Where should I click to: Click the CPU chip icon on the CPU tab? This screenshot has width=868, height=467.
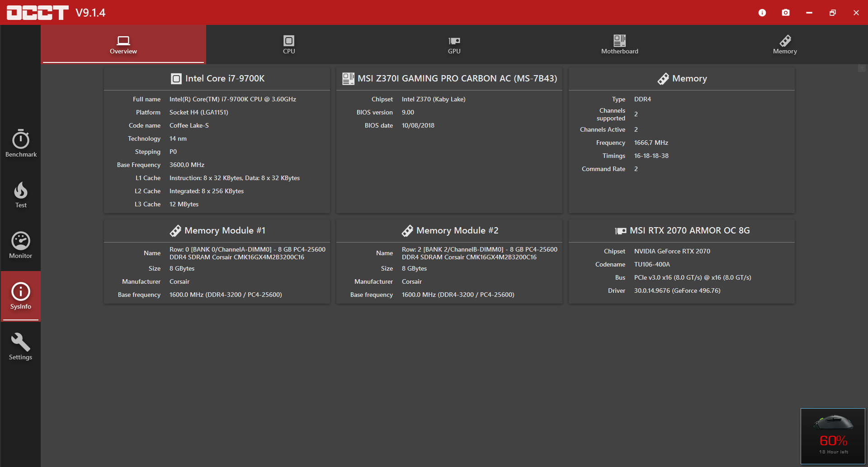(288, 40)
